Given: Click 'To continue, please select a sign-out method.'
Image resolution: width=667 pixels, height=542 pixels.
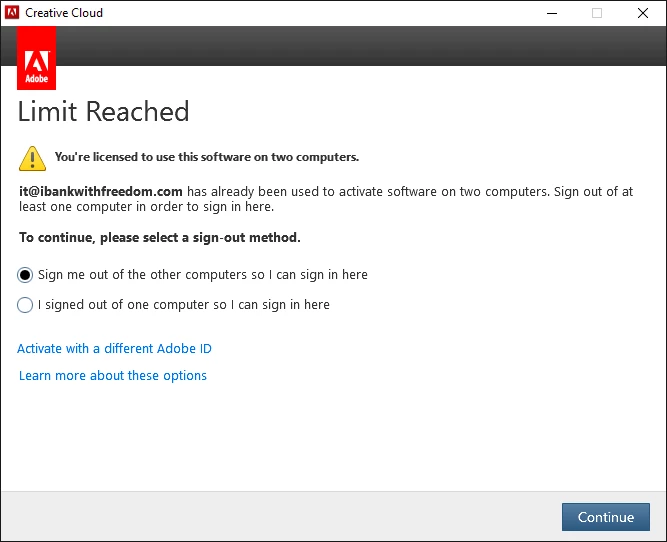Looking at the screenshot, I should (160, 237).
